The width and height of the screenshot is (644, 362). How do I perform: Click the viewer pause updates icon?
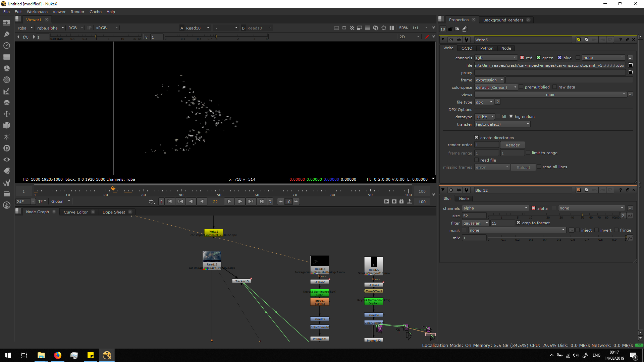pyautogui.click(x=391, y=28)
